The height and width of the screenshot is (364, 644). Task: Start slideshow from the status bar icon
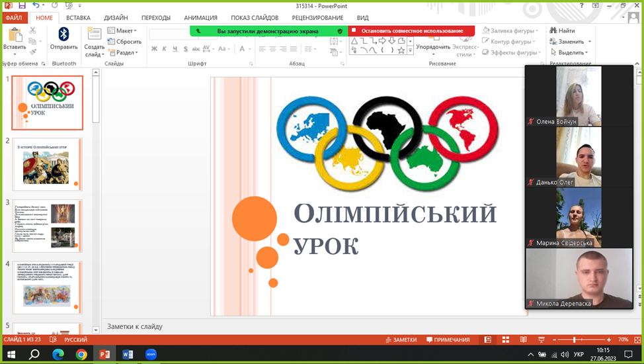pos(541,340)
